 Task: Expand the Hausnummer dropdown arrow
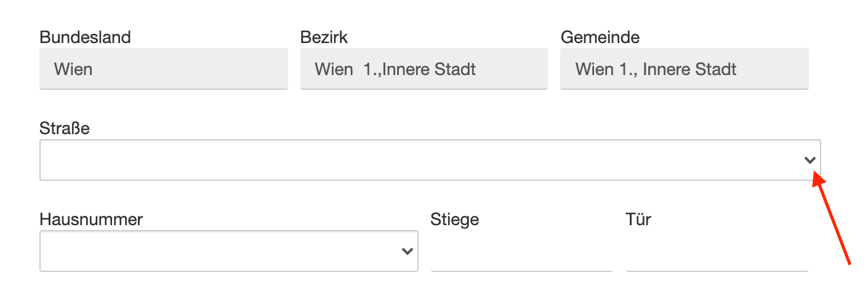(x=407, y=251)
